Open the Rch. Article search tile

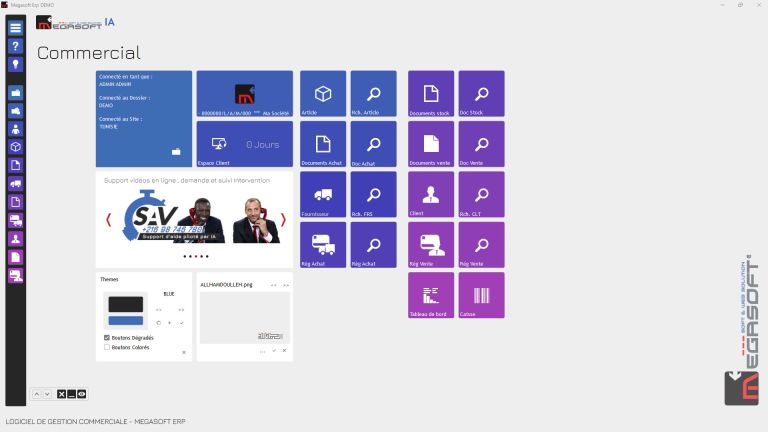click(x=374, y=94)
